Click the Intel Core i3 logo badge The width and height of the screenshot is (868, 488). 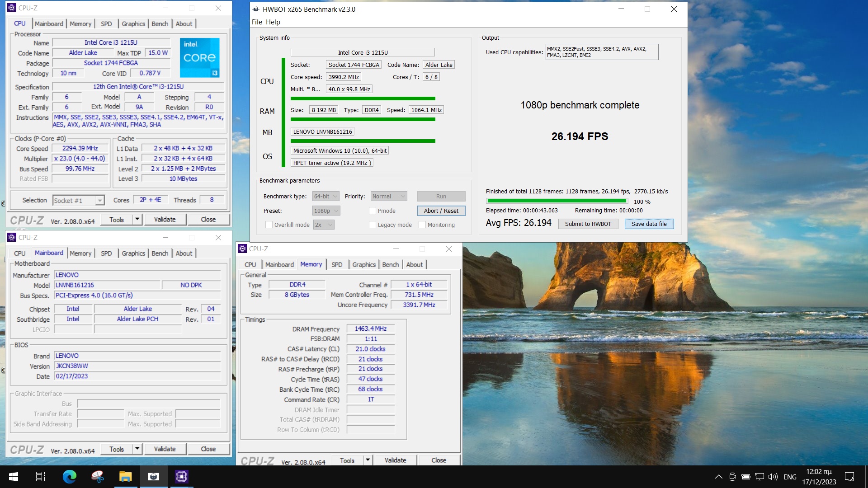(200, 57)
